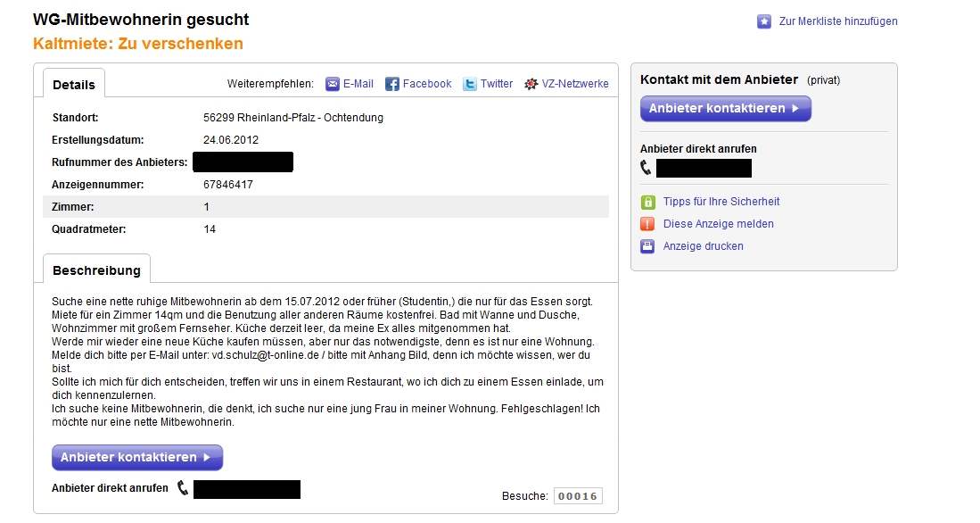The width and height of the screenshot is (980, 523).
Task: Click the red report warning icon
Action: 648,224
